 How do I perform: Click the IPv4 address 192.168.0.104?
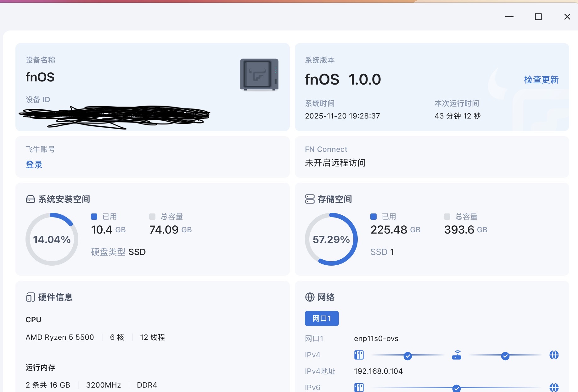click(x=379, y=371)
